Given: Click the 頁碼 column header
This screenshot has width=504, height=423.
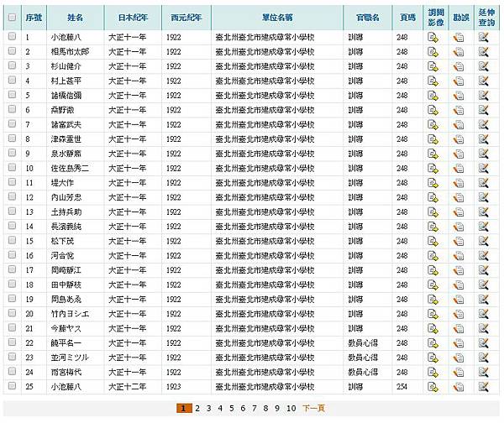Looking at the screenshot, I should [407, 18].
